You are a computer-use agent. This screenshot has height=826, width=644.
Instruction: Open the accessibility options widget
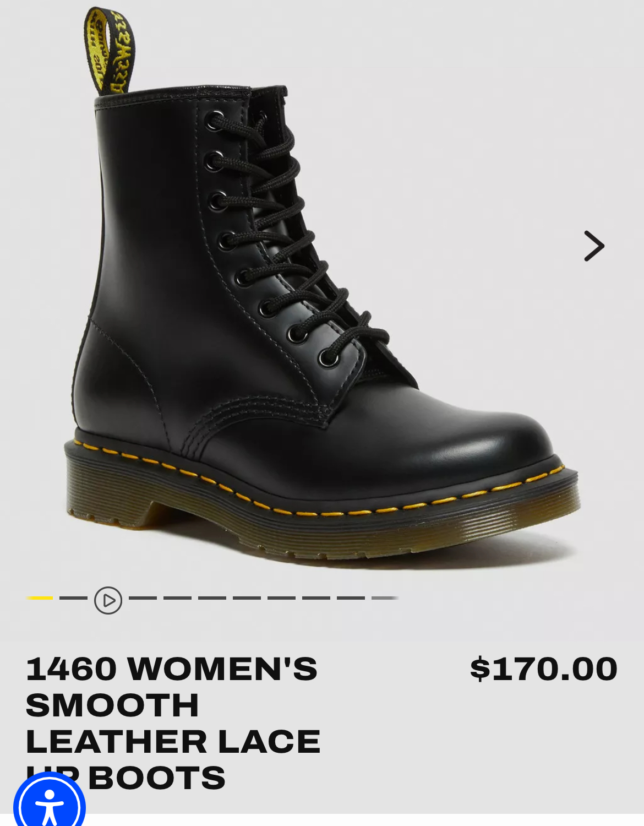49,804
